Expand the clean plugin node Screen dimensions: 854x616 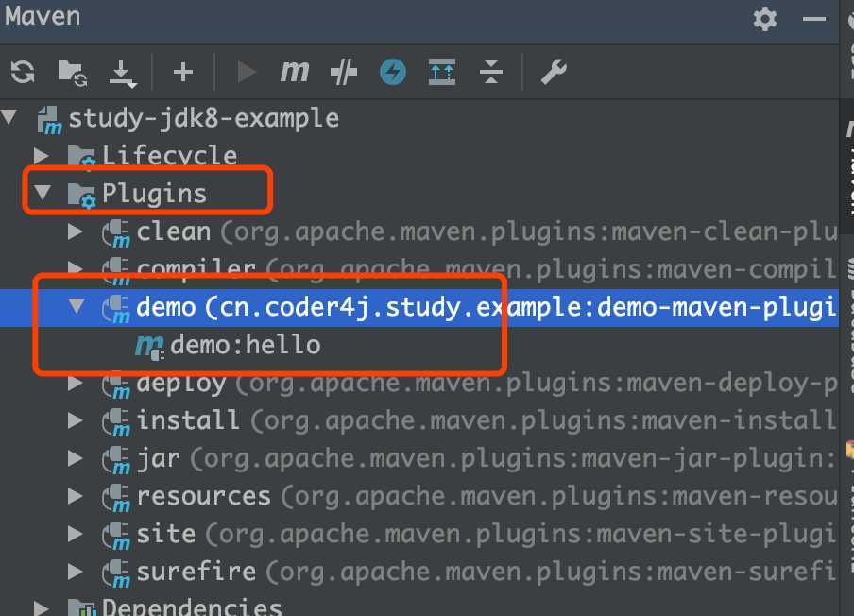click(76, 231)
